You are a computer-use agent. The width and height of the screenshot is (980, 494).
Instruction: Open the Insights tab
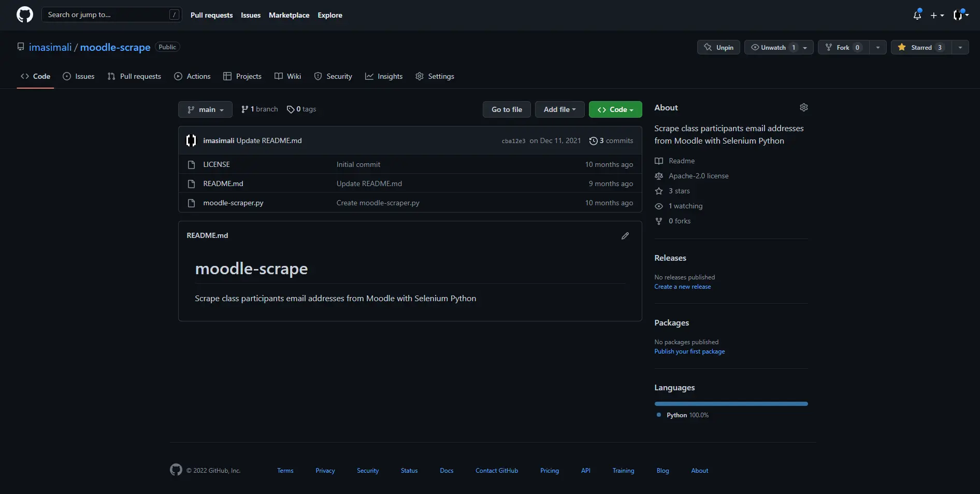384,76
